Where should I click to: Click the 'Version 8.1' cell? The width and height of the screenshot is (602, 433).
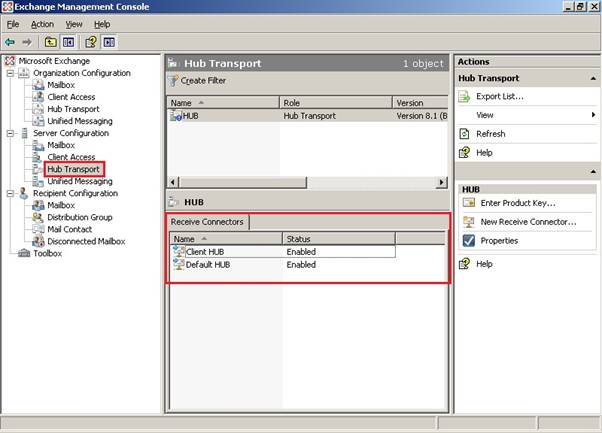pos(422,116)
